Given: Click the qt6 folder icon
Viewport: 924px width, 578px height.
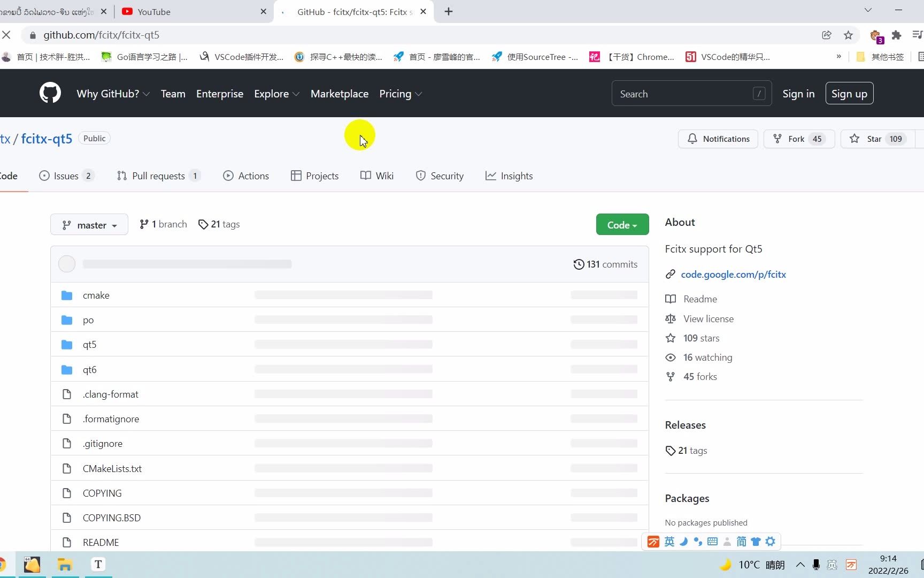Looking at the screenshot, I should pyautogui.click(x=67, y=370).
